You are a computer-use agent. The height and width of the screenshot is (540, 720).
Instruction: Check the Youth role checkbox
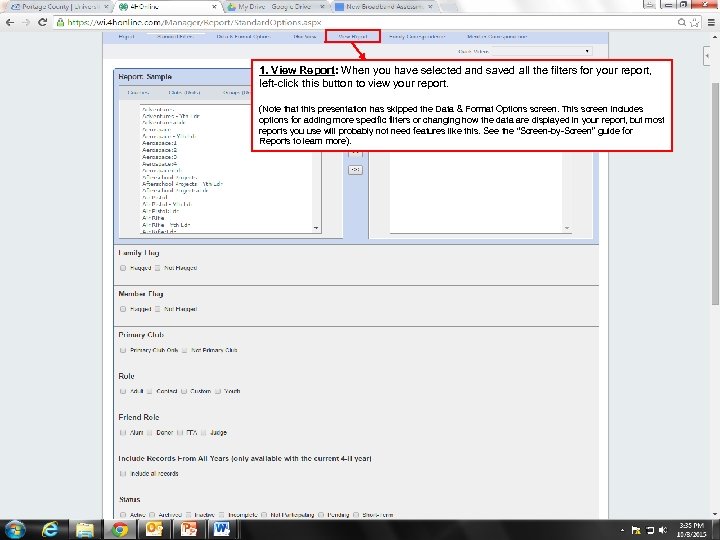pos(218,391)
